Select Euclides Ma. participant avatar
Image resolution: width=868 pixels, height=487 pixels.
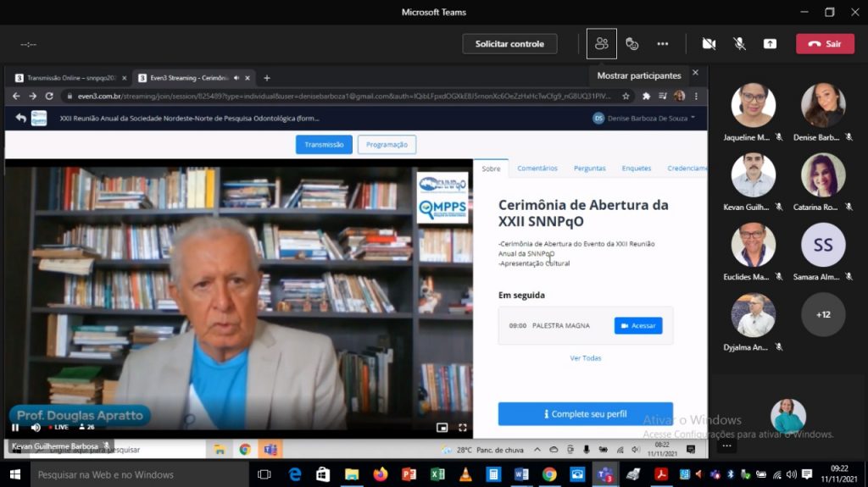753,245
